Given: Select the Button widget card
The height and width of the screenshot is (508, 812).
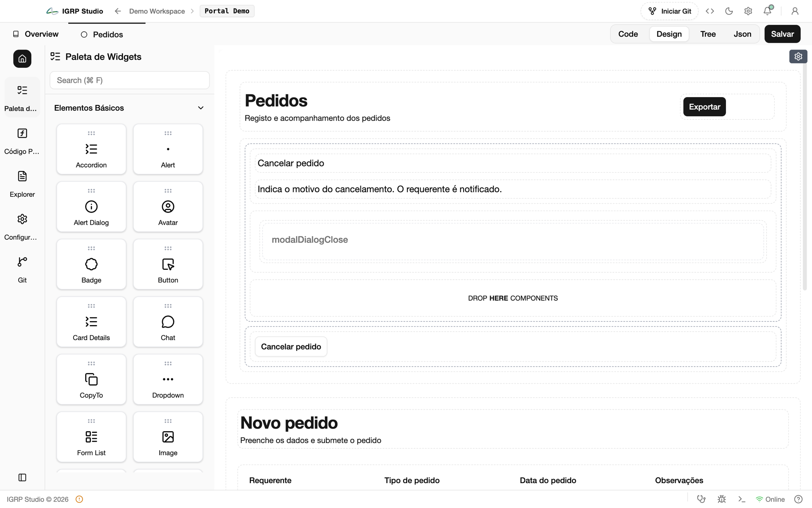Looking at the screenshot, I should pos(168,265).
